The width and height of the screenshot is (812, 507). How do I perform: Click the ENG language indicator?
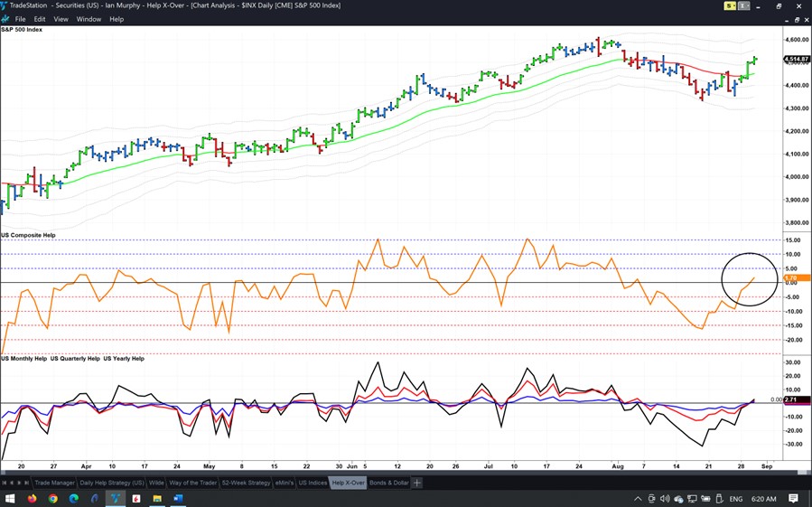point(735,498)
